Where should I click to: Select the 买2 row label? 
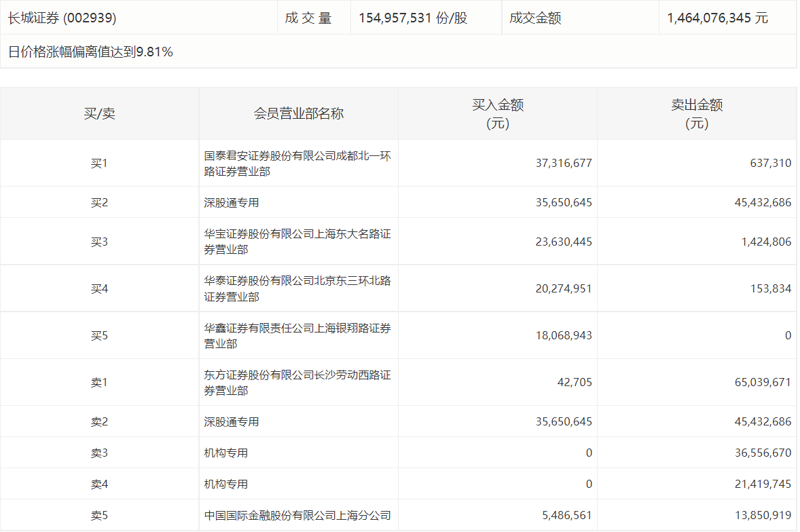click(x=99, y=202)
